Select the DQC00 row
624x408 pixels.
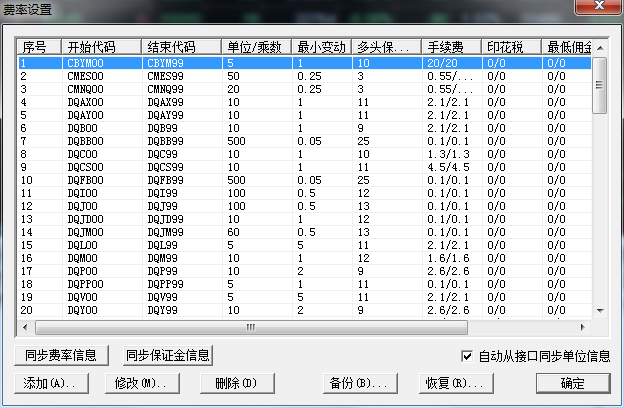pyautogui.click(x=304, y=154)
